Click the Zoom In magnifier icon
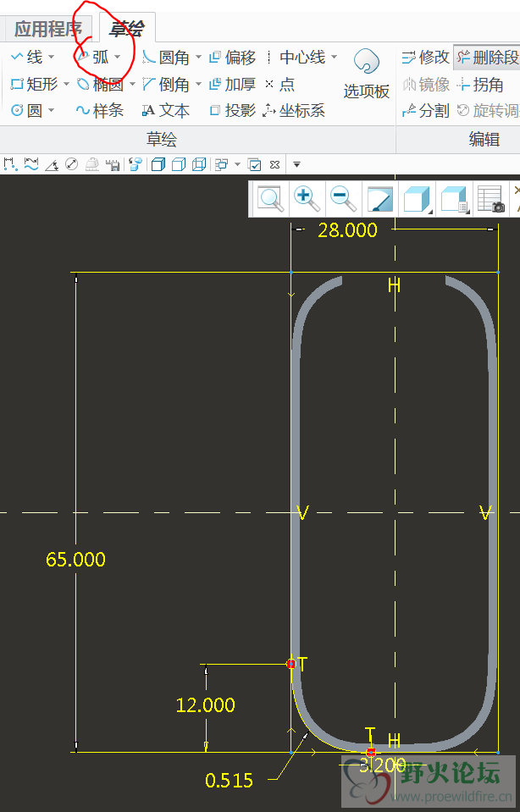 [x=307, y=199]
